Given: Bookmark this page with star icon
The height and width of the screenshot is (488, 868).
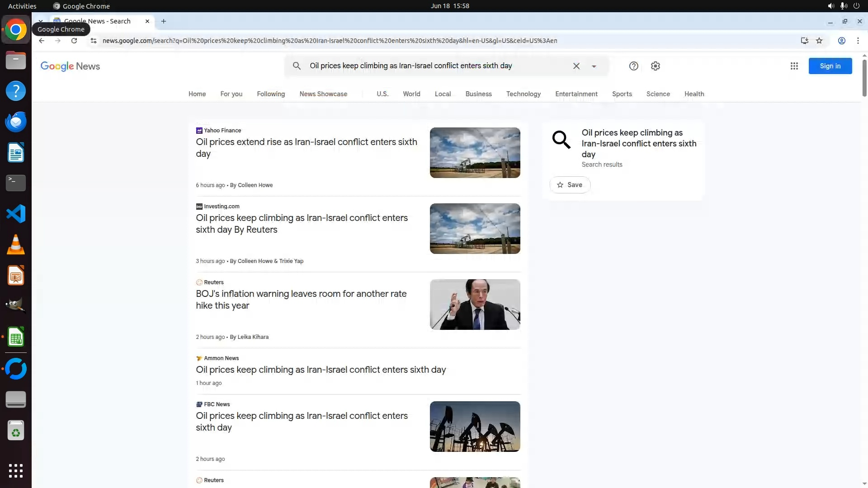Looking at the screenshot, I should click(819, 41).
